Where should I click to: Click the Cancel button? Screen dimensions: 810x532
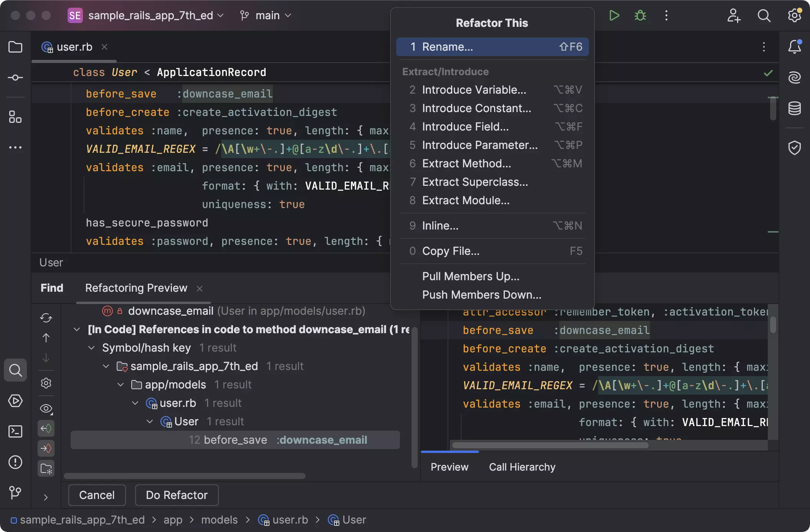pos(97,495)
